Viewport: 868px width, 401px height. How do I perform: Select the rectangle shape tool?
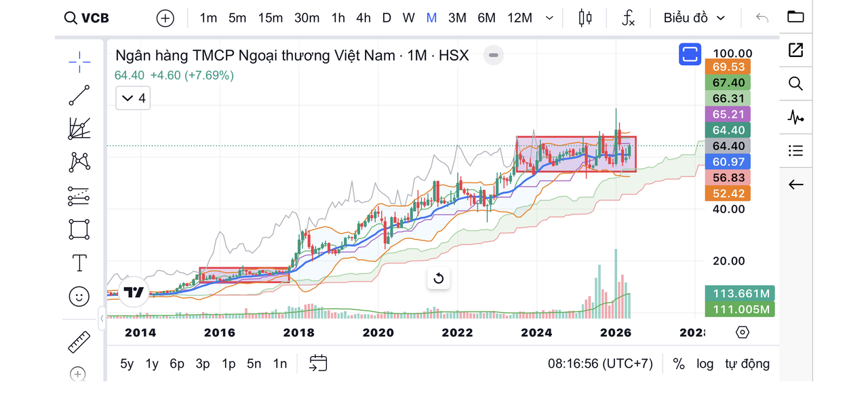(x=79, y=229)
